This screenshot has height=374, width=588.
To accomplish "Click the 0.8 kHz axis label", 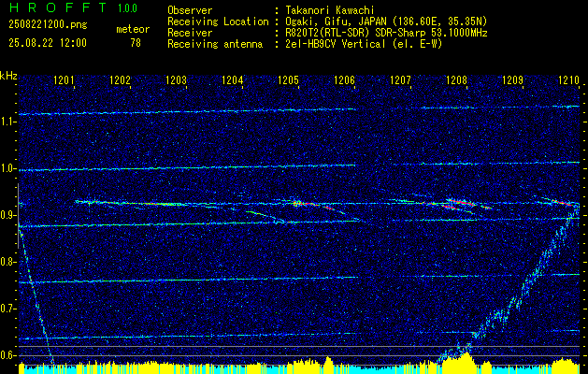I will [8, 262].
